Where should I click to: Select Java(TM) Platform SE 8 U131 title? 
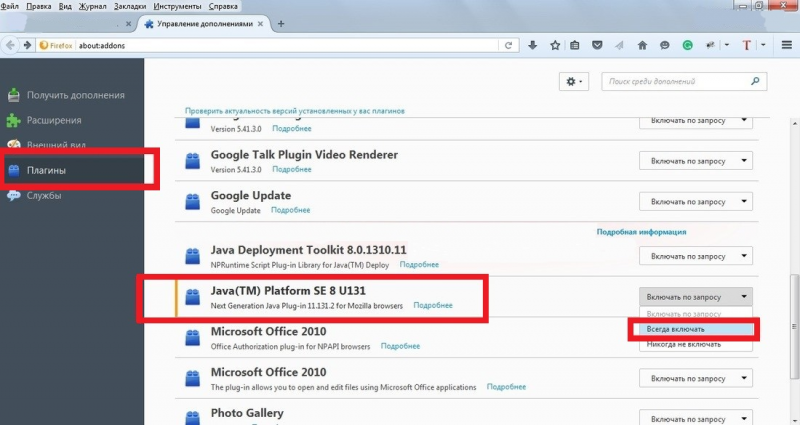[288, 291]
